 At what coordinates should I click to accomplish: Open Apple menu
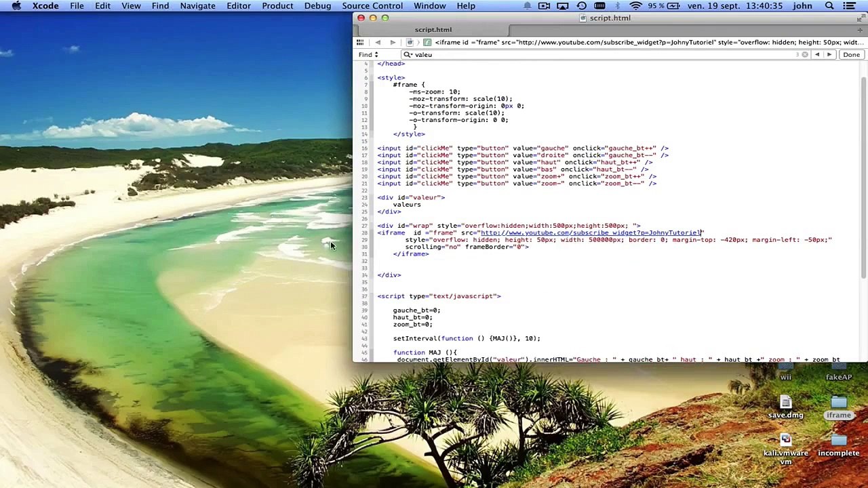16,6
